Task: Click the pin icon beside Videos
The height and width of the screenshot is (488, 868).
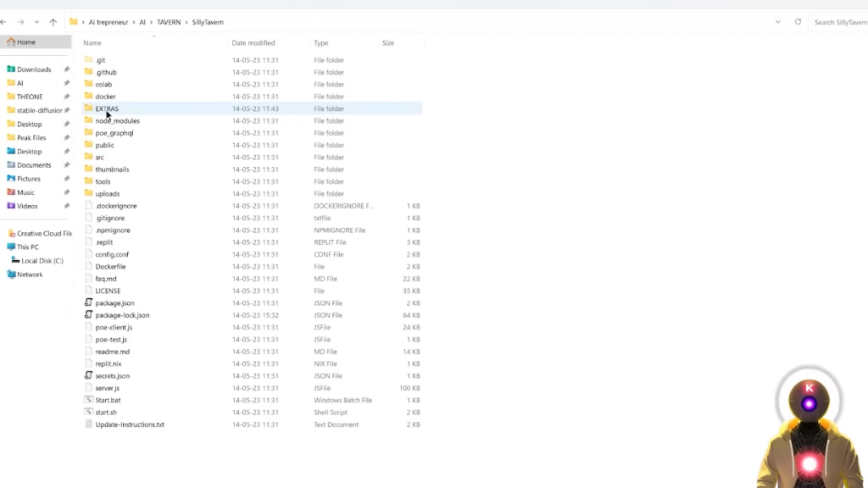Action: pos(66,206)
